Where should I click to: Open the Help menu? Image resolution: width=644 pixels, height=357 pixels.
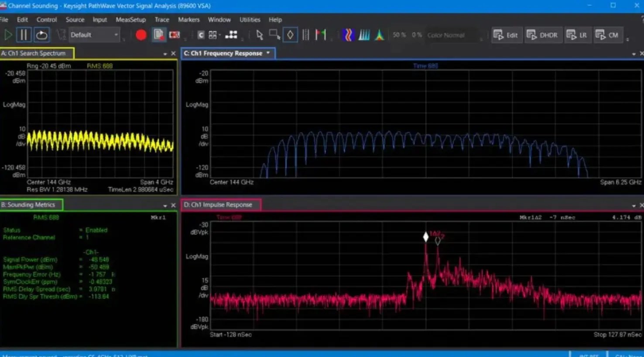coord(275,20)
